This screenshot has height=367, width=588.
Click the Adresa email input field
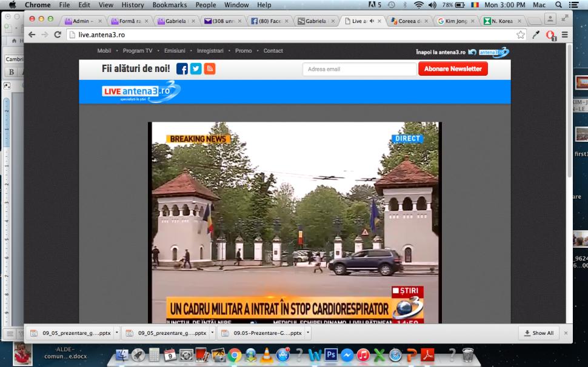tap(358, 69)
